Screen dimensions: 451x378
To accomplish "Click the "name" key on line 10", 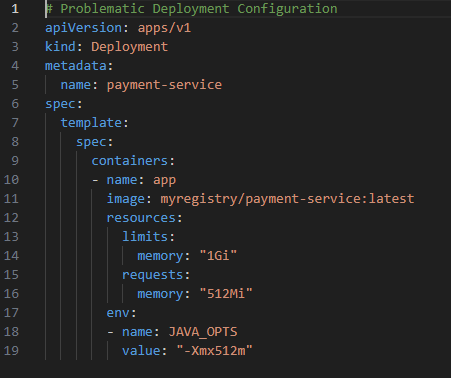I will 122,180.
